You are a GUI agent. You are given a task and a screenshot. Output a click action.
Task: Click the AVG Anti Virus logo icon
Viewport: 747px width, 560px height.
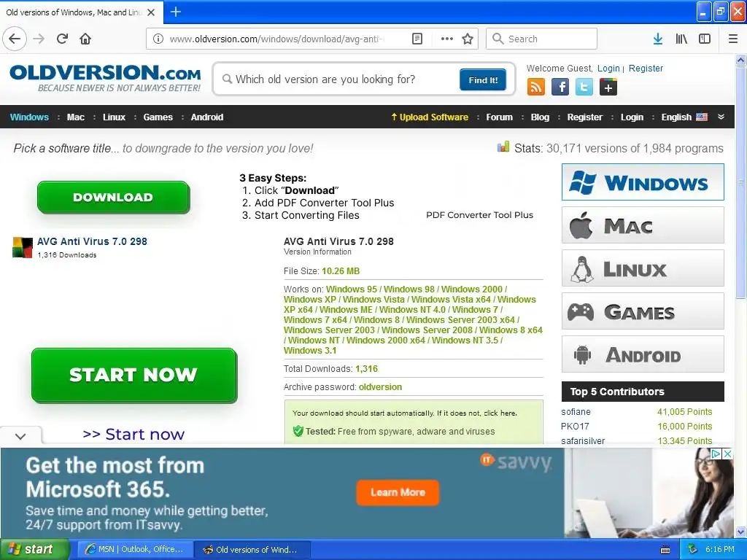[x=23, y=247]
